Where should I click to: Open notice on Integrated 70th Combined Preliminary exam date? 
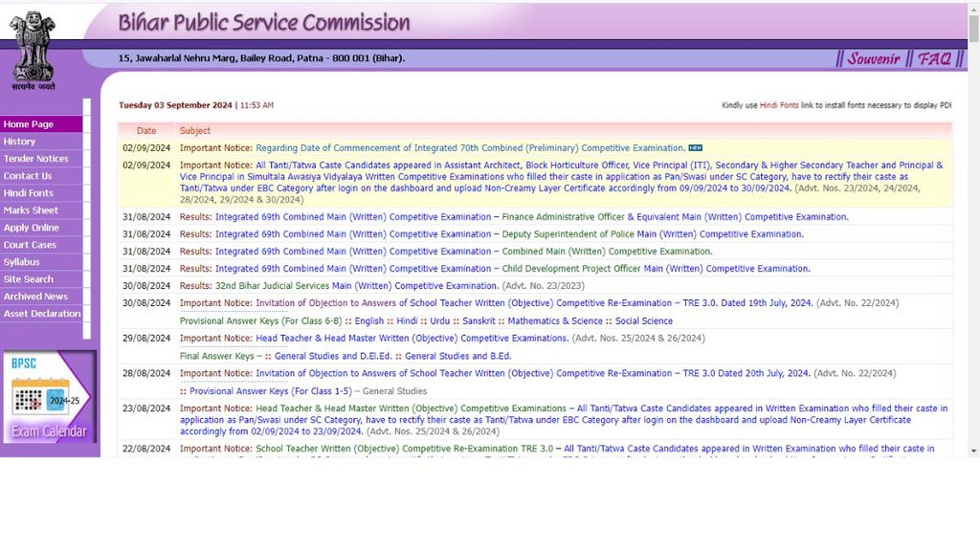[470, 148]
